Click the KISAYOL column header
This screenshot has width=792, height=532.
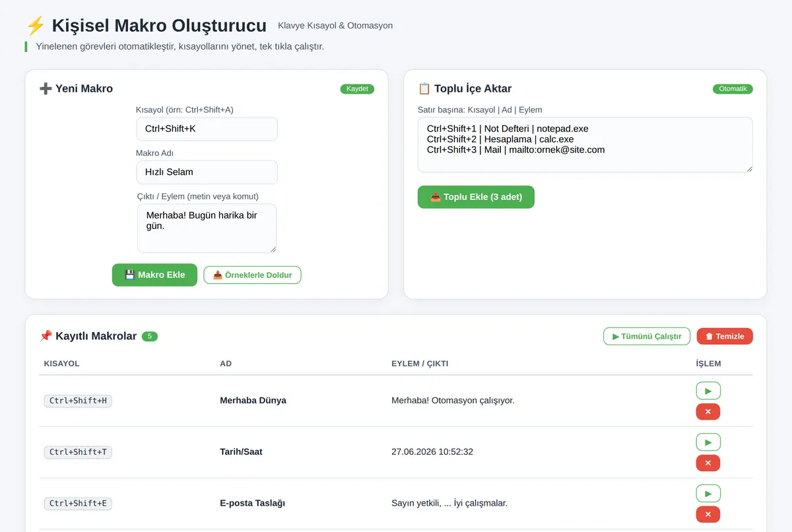click(61, 364)
